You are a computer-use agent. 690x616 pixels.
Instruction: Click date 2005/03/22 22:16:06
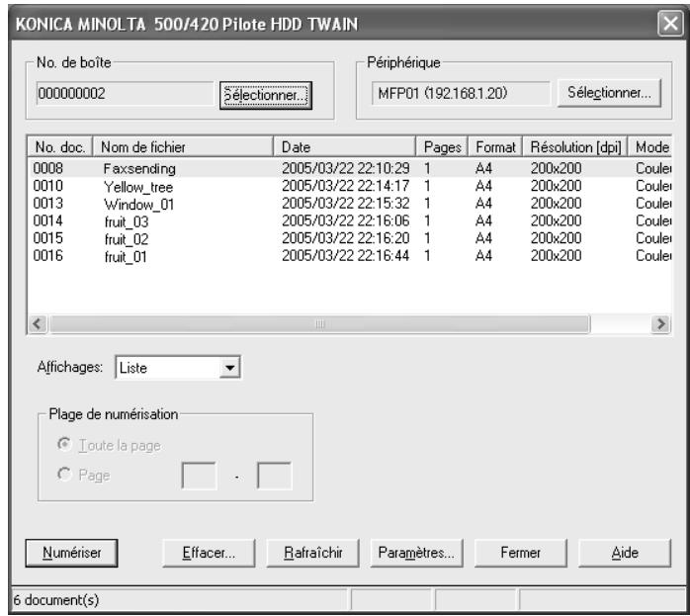pos(345,220)
